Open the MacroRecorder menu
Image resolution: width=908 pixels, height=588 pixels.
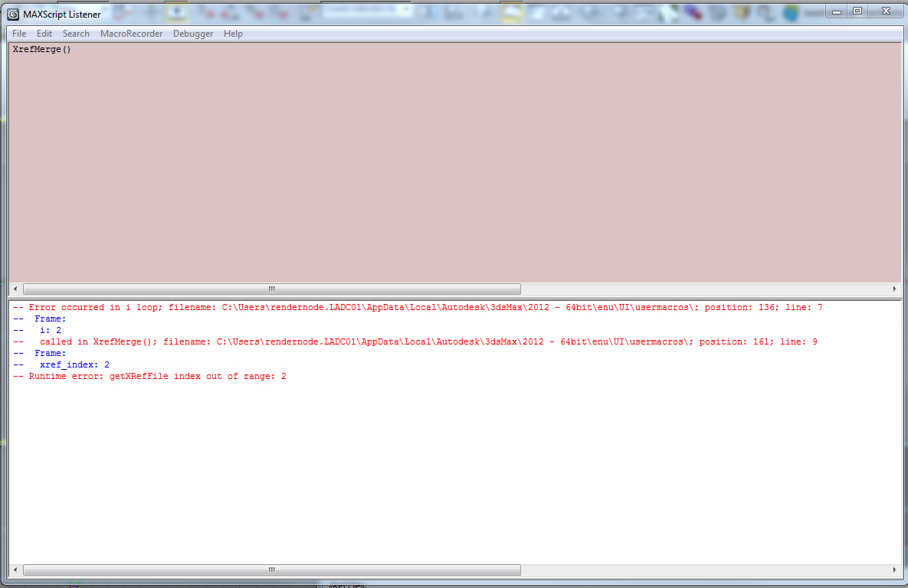click(x=132, y=34)
